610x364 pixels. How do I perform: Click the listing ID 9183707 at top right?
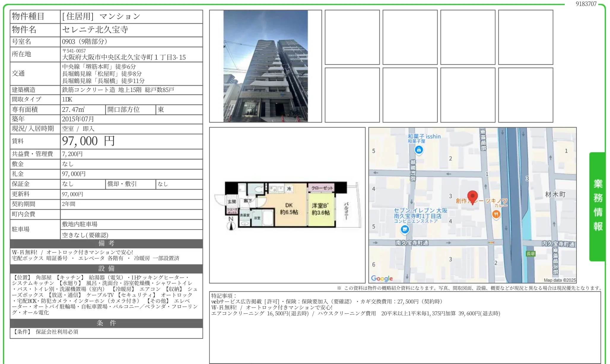click(x=586, y=4)
